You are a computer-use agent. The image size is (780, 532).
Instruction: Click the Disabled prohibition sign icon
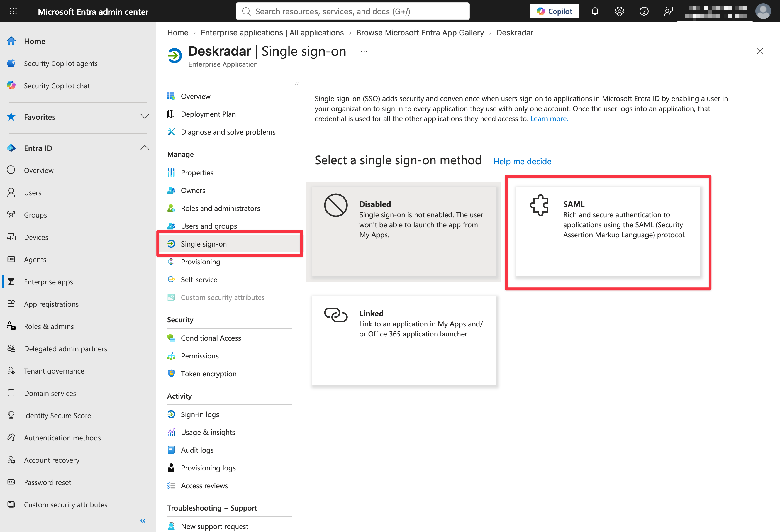click(336, 205)
